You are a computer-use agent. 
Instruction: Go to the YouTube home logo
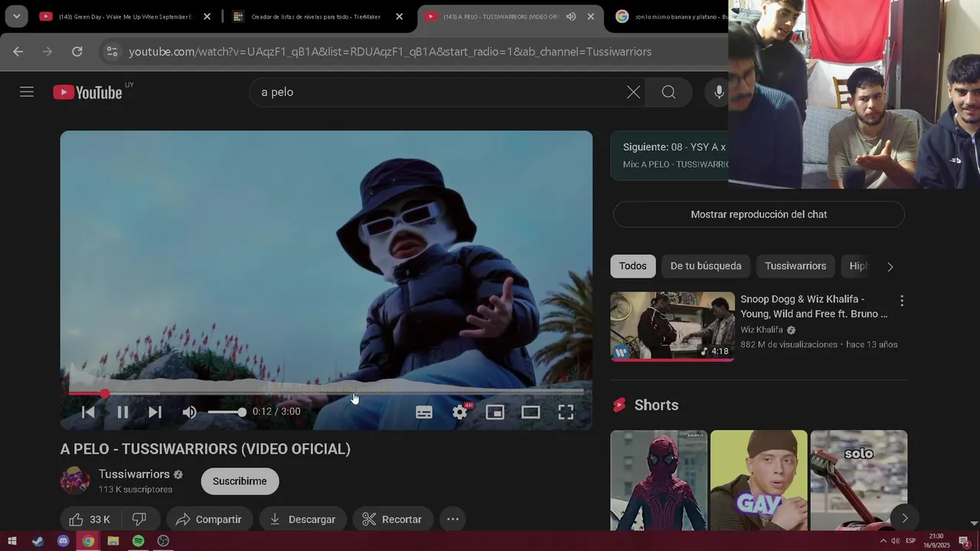[x=88, y=93]
